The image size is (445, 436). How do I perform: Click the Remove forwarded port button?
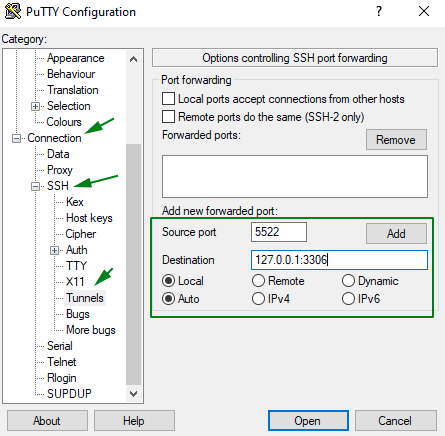pyautogui.click(x=396, y=140)
